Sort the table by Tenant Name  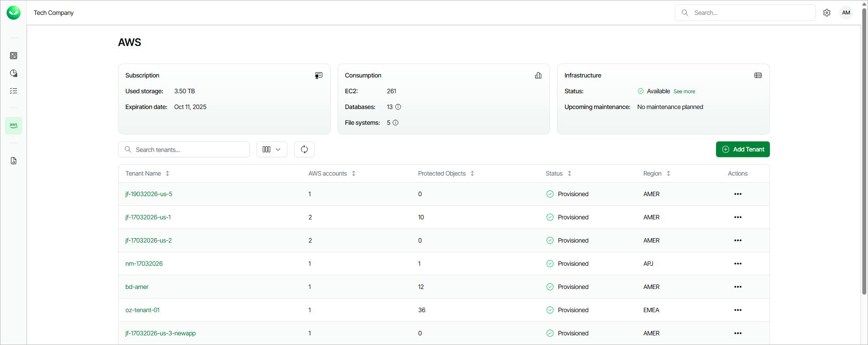[167, 173]
